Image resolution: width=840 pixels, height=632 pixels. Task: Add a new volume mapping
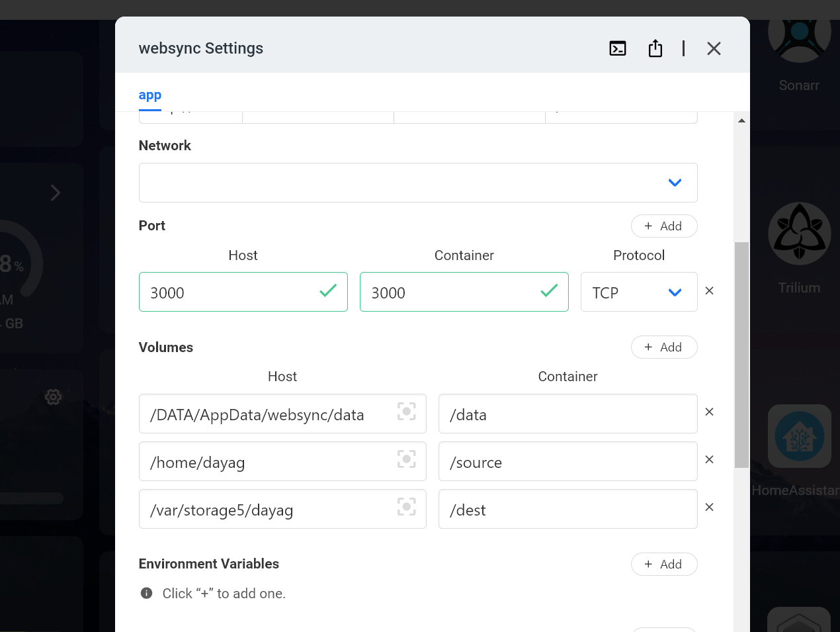pyautogui.click(x=663, y=347)
